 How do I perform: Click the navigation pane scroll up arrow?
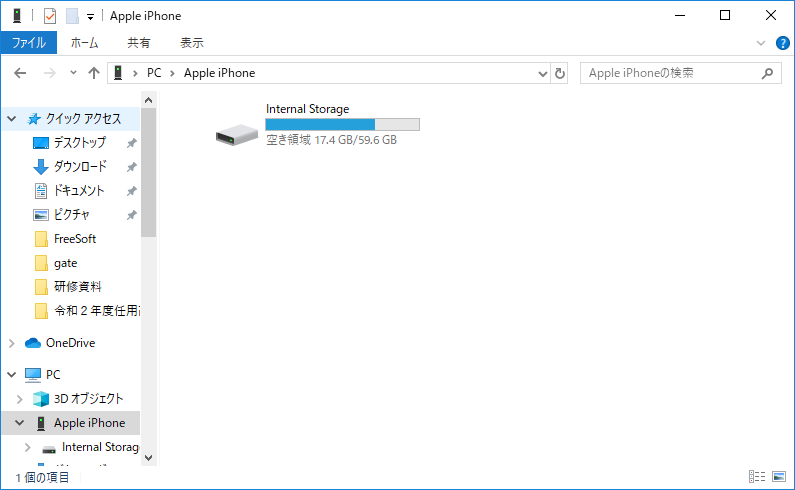coord(149,100)
